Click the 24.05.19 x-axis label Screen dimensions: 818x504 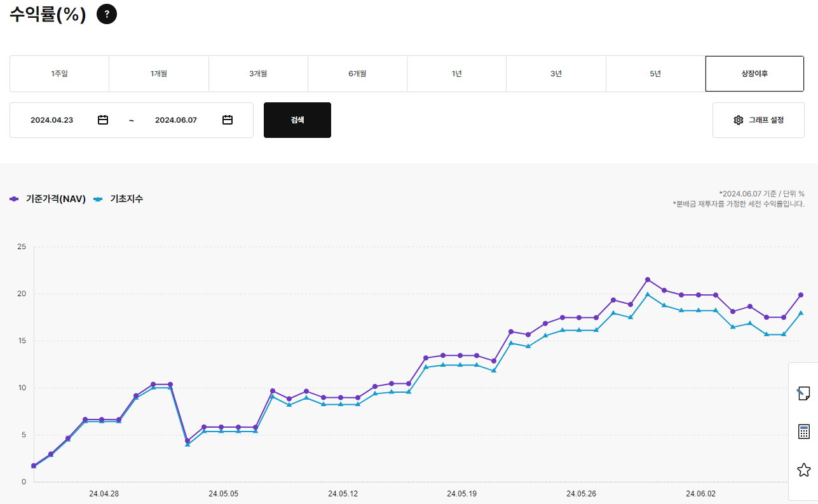462,493
